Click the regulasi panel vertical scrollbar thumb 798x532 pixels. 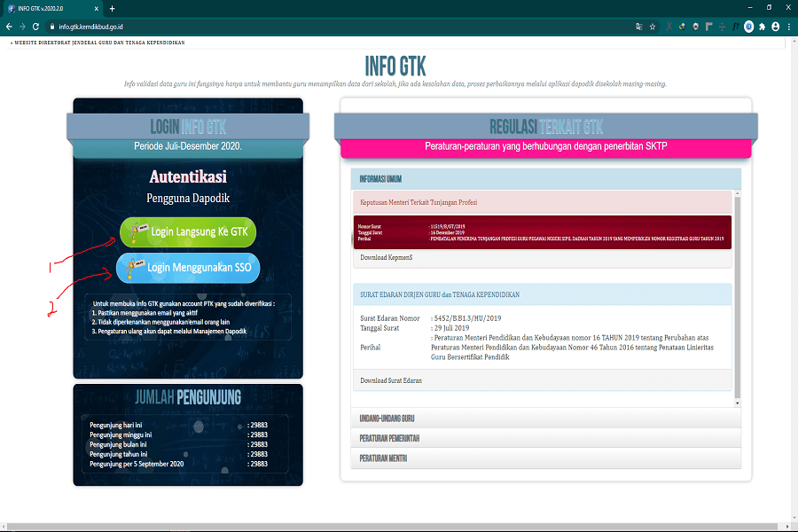point(737,298)
